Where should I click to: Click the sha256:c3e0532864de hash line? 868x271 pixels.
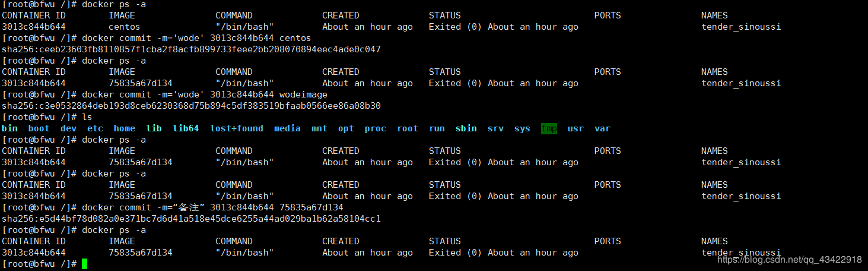click(191, 106)
